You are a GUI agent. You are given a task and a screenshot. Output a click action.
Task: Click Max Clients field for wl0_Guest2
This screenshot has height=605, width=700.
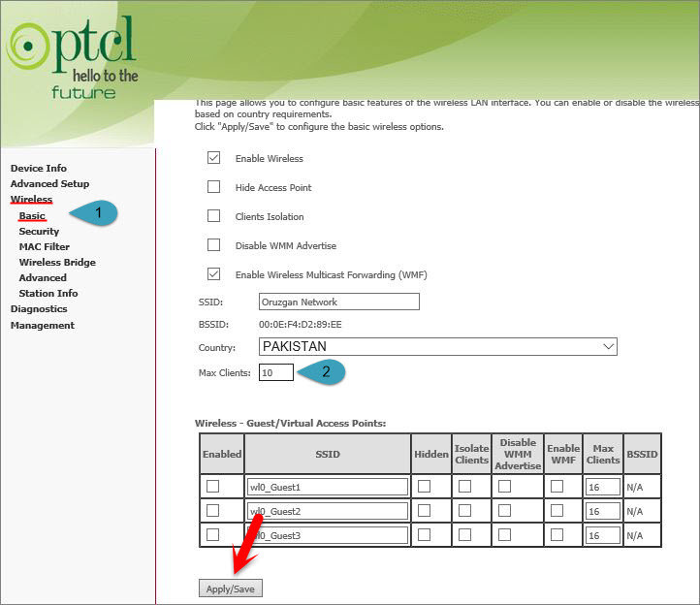(603, 511)
